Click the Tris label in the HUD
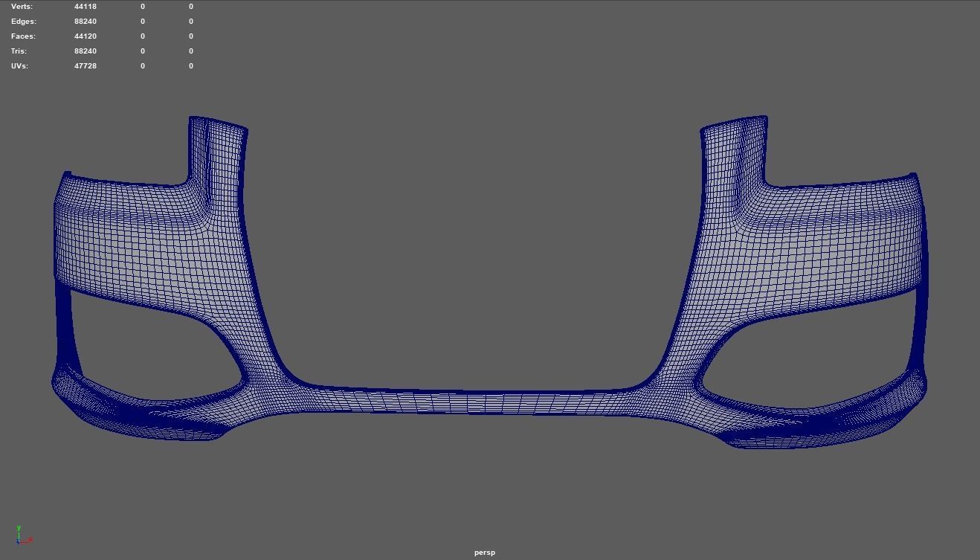Screen dimensions: 980x560 pyautogui.click(x=19, y=51)
